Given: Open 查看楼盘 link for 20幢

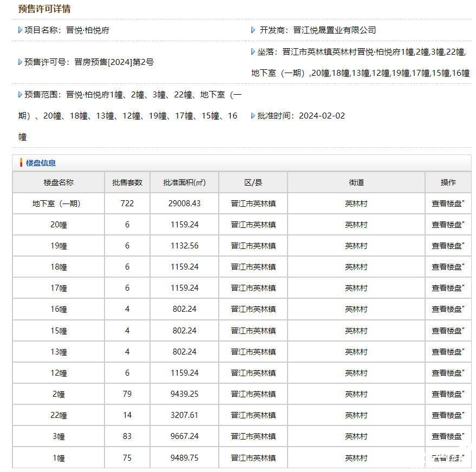Looking at the screenshot, I should pyautogui.click(x=447, y=225).
